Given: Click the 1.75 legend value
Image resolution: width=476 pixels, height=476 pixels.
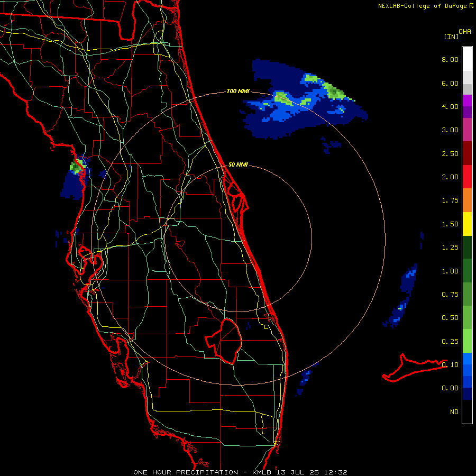Looking at the screenshot, I should coord(450,200).
